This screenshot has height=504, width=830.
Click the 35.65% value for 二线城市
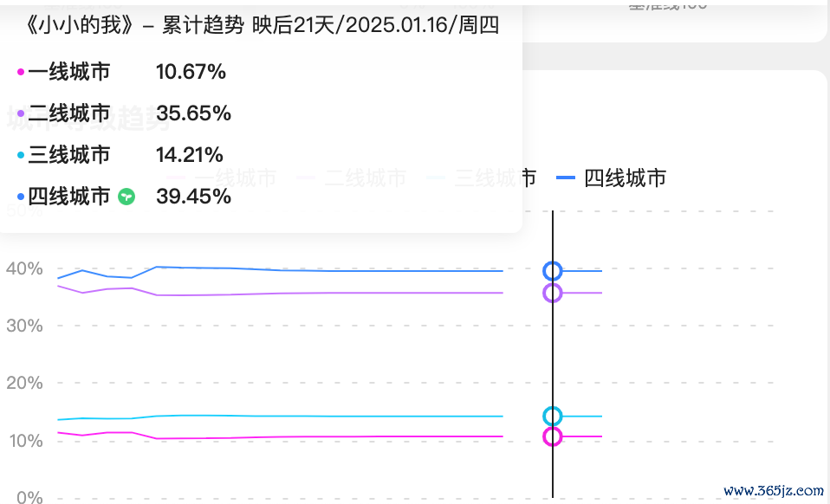(x=193, y=113)
